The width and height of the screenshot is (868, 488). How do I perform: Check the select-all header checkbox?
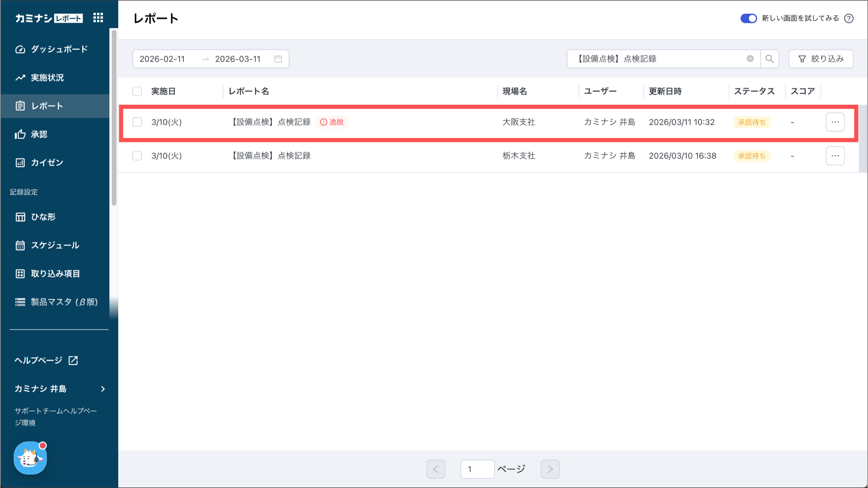(x=137, y=91)
